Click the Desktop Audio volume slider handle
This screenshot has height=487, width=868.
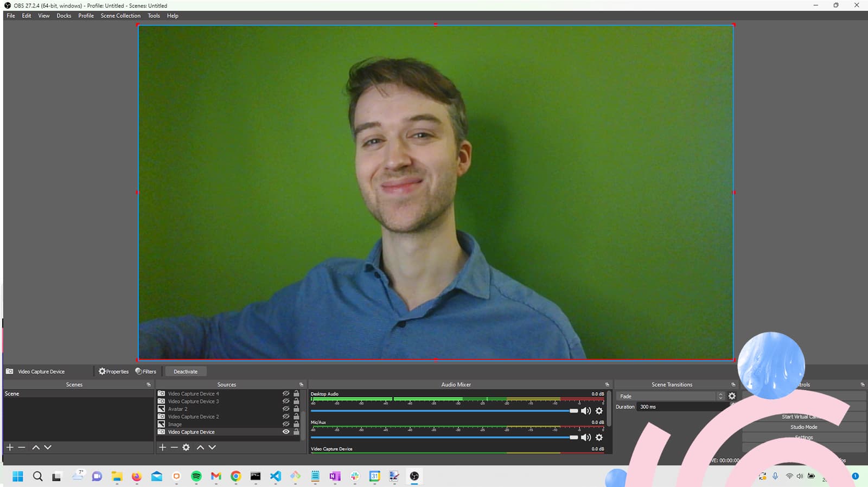pyautogui.click(x=574, y=411)
